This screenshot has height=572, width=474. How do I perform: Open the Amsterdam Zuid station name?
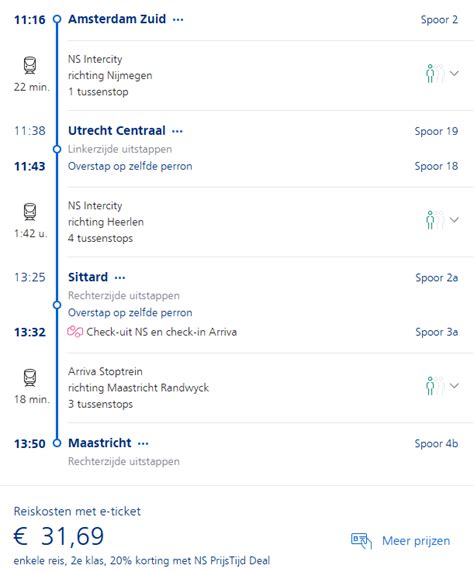click(x=117, y=19)
